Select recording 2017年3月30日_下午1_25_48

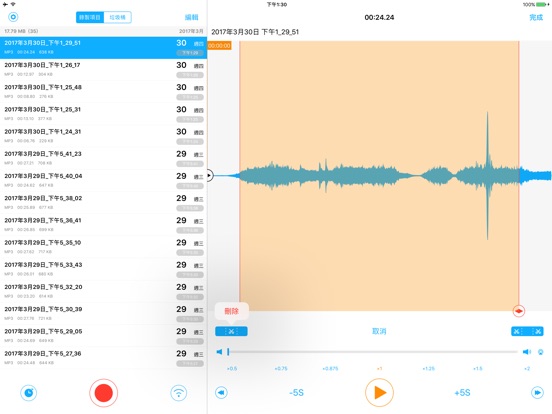point(104,92)
